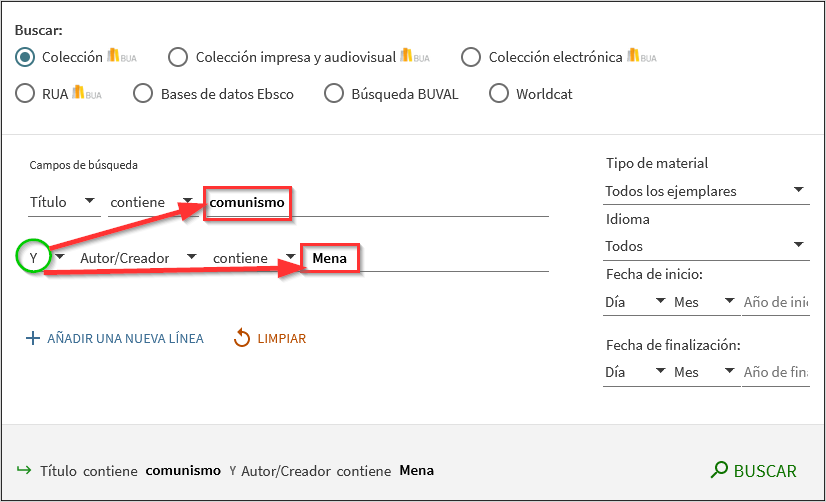The height and width of the screenshot is (502, 826).
Task: Click the Buscar magnifying glass icon
Action: tap(718, 471)
